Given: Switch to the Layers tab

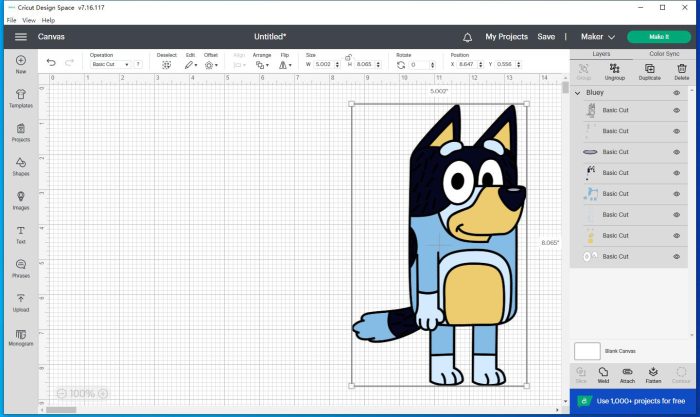Looking at the screenshot, I should pos(601,54).
